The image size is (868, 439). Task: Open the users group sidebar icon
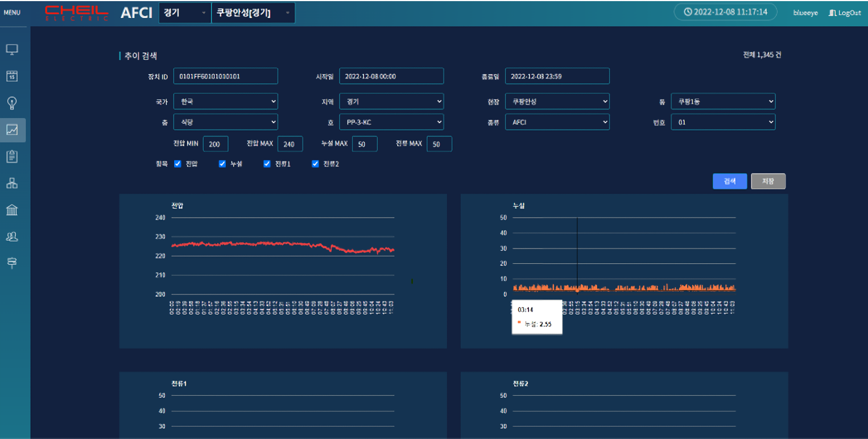pos(12,237)
